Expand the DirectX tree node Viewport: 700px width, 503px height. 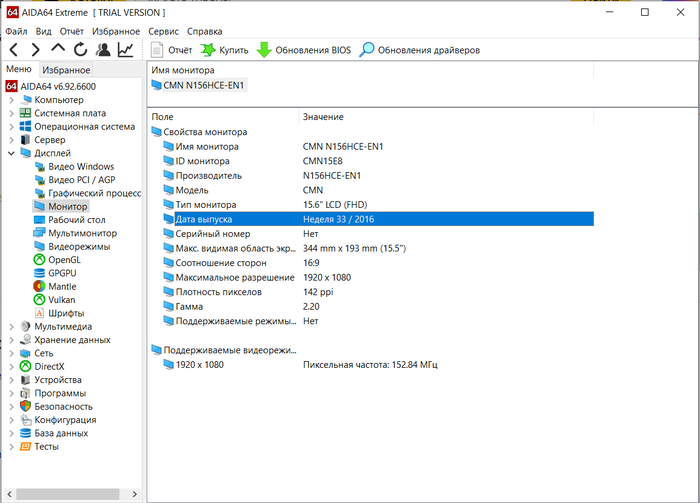pos(12,367)
